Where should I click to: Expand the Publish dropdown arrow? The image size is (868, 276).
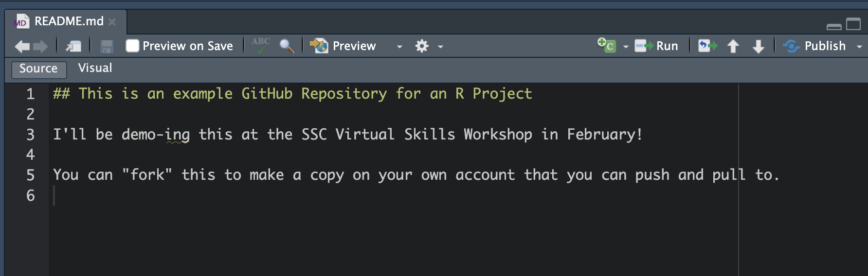859,47
